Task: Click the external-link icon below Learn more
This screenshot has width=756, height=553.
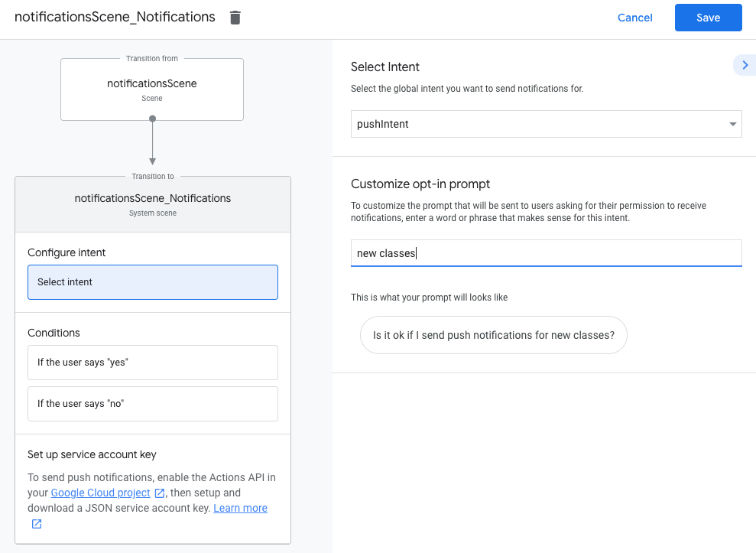Action: pos(37,524)
